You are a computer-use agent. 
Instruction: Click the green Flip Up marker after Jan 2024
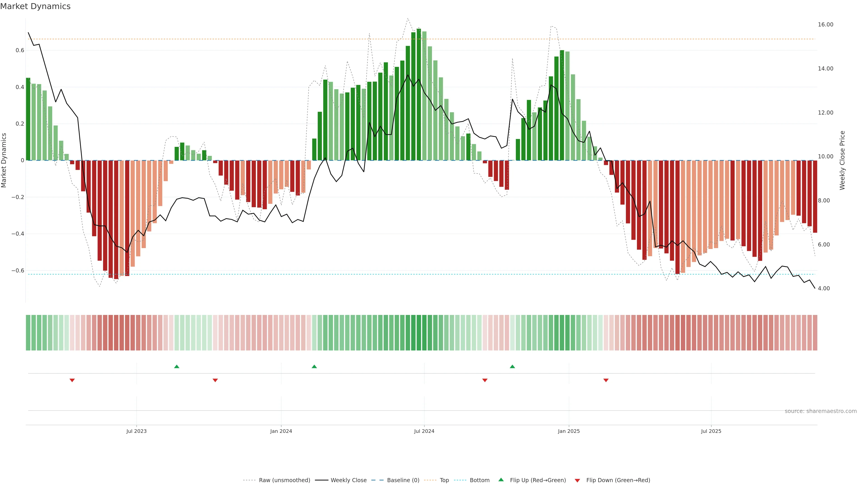pos(314,366)
